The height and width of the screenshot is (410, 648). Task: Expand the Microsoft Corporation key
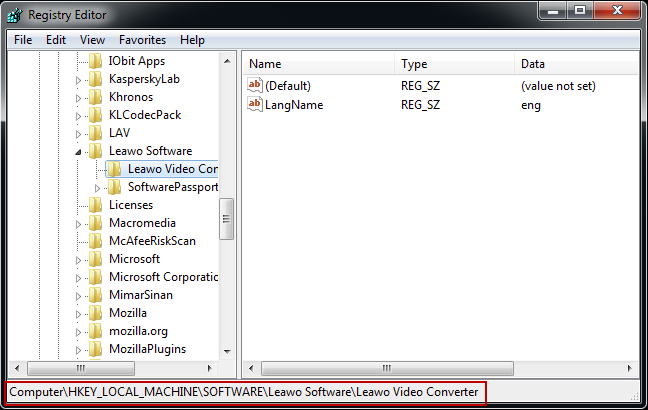[x=78, y=278]
